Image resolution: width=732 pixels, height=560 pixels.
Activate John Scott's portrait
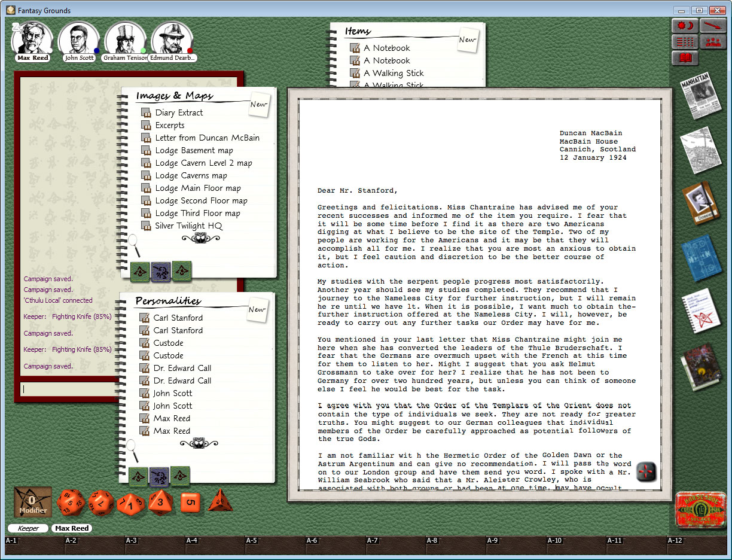[78, 37]
